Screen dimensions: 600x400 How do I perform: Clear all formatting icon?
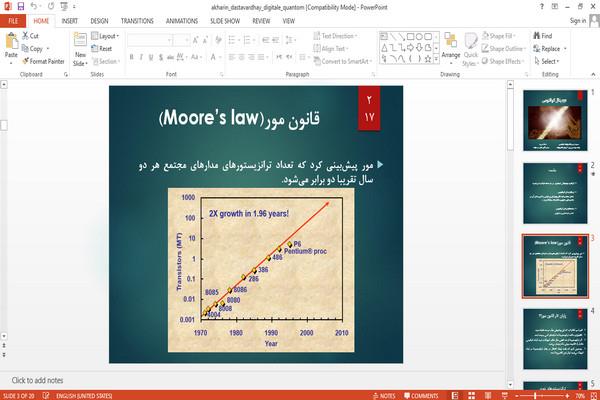pyautogui.click(x=218, y=40)
